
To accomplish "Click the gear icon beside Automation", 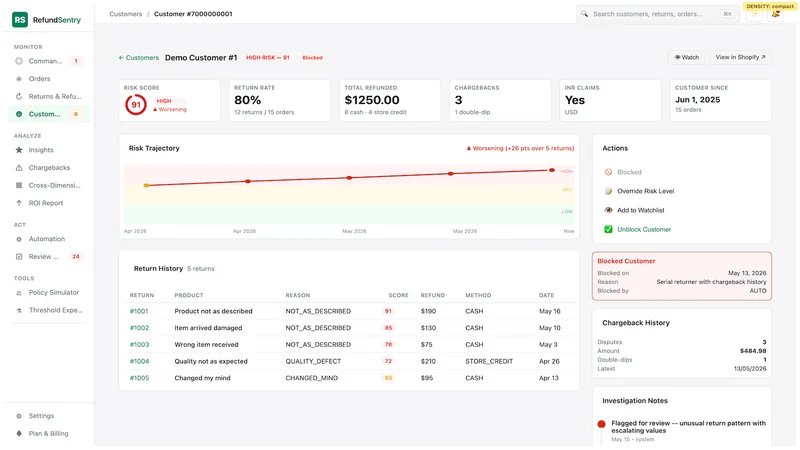I will 19,239.
